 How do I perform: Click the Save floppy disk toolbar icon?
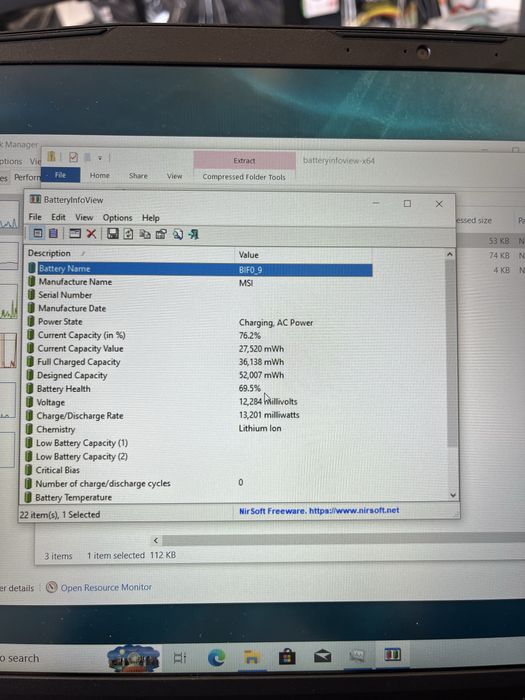coord(112,233)
